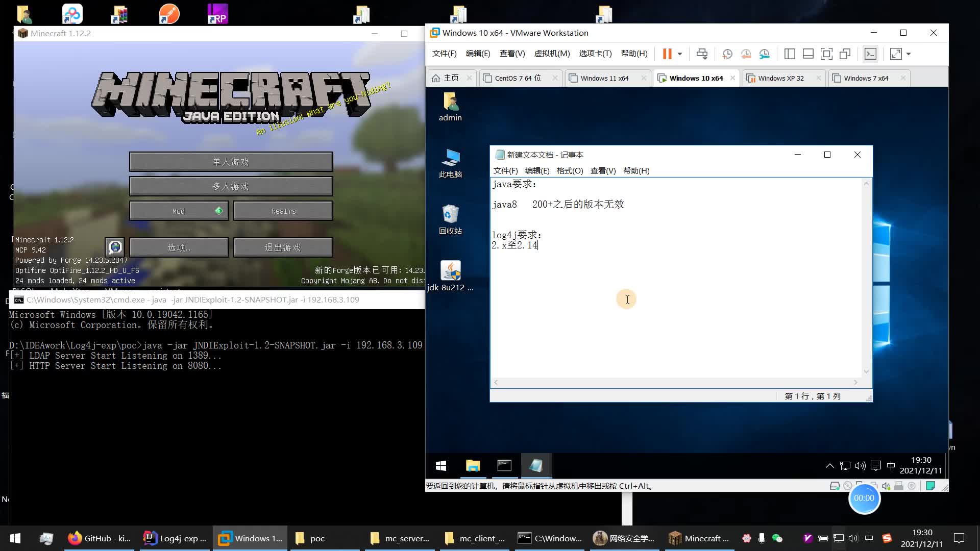Show hidden tray icons in guest taskbar

(x=829, y=466)
